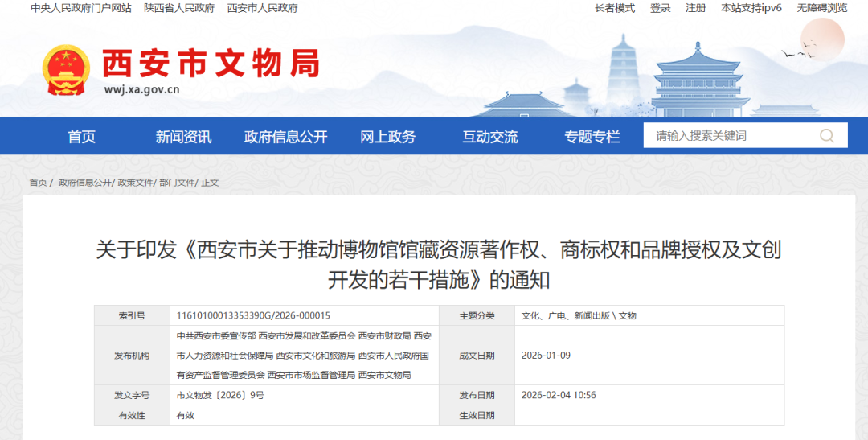This screenshot has height=440, width=868.
Task: Click the search magnifier icon
Action: (x=826, y=136)
